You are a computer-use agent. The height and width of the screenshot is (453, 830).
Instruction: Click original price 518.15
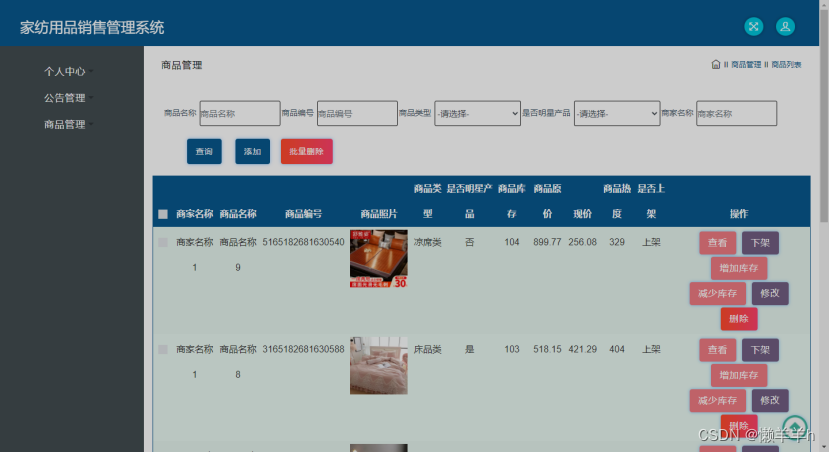547,349
